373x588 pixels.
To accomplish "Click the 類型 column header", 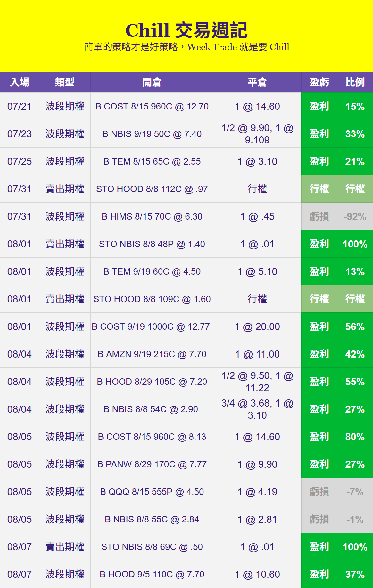I will coord(64,82).
